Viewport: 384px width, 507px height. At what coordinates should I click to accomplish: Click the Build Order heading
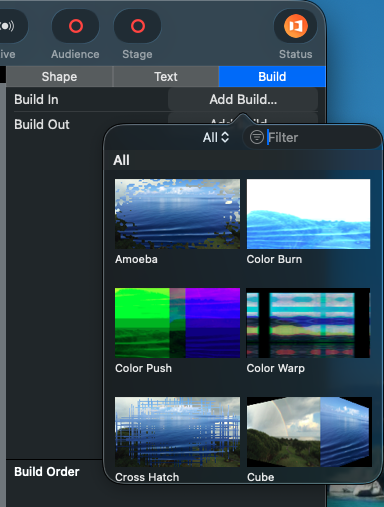coord(47,472)
